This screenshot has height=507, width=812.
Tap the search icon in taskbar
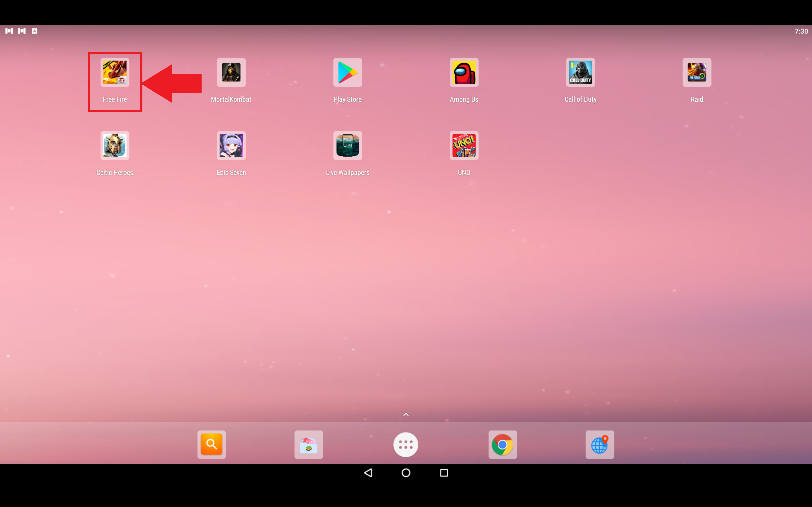coord(212,444)
